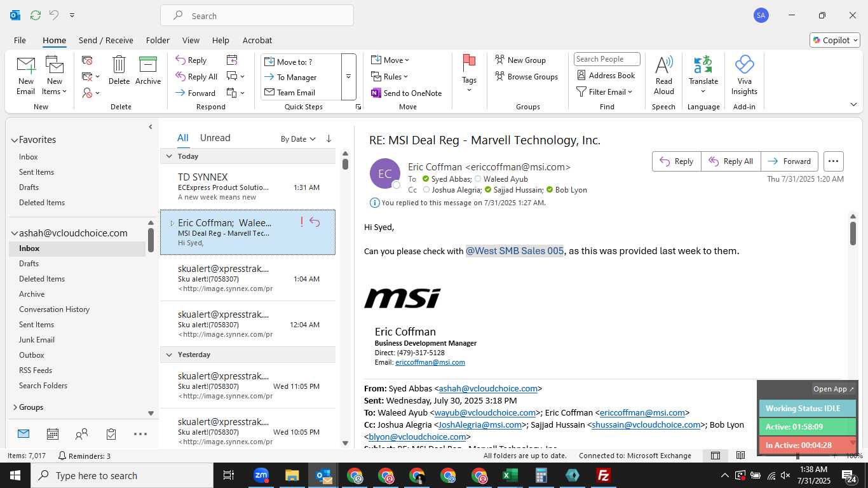
Task: Open the Move dropdown
Action: [390, 60]
